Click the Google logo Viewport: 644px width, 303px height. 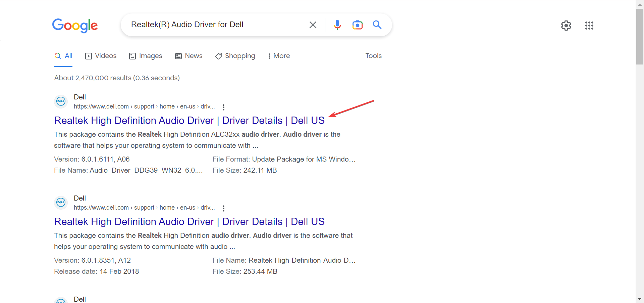tap(75, 26)
